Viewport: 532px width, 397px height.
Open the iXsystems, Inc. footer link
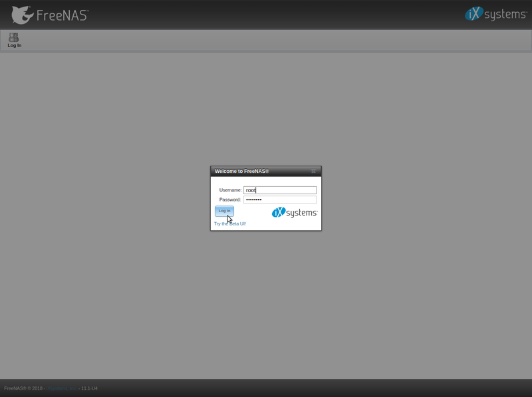61,388
